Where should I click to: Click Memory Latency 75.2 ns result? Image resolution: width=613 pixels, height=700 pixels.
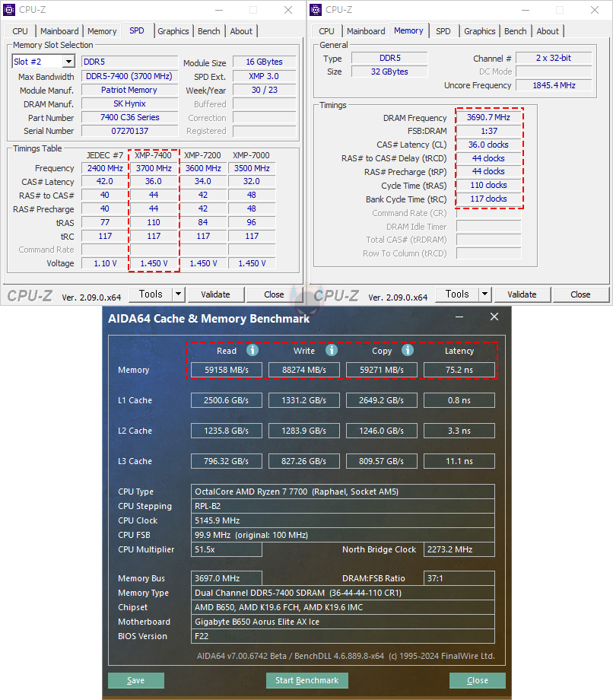point(459,370)
